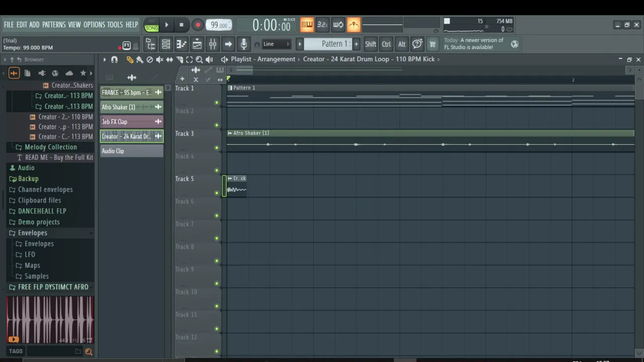Open the Line snap dropdown

pos(276,44)
